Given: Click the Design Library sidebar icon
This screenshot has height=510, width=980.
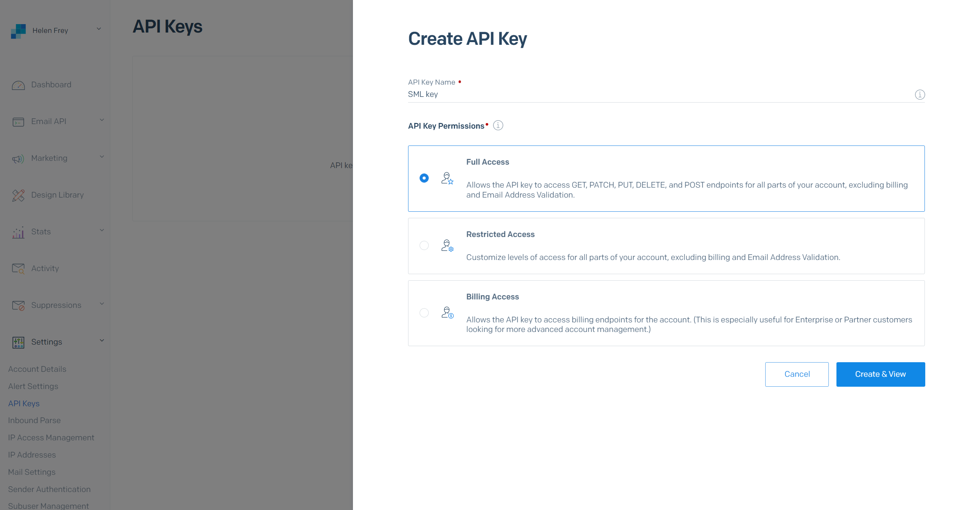Looking at the screenshot, I should coord(18,195).
